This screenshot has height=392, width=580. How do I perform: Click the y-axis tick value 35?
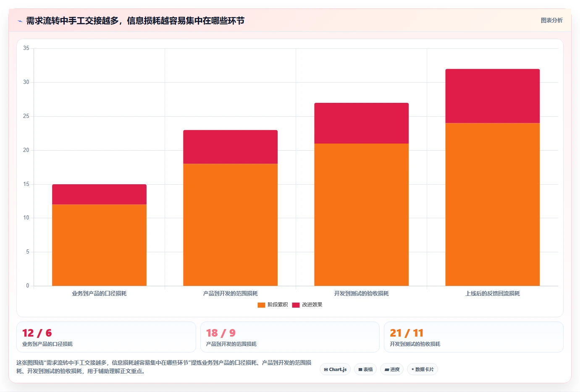pos(26,48)
